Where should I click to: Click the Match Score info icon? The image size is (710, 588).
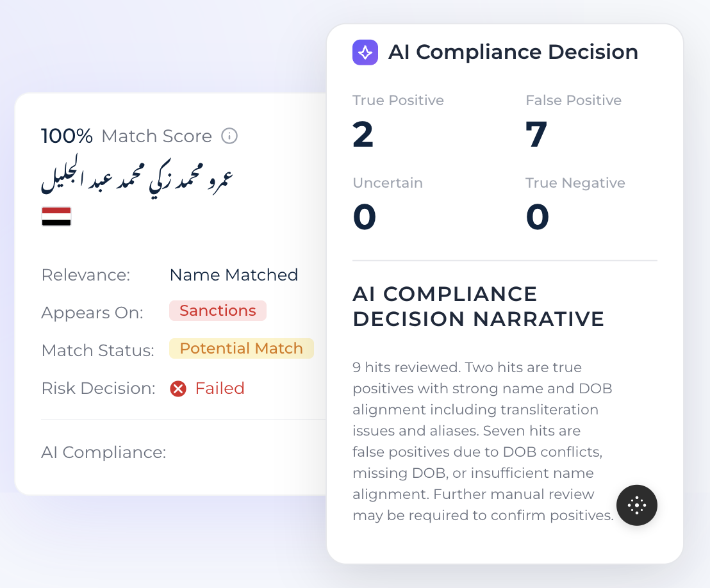pyautogui.click(x=229, y=136)
